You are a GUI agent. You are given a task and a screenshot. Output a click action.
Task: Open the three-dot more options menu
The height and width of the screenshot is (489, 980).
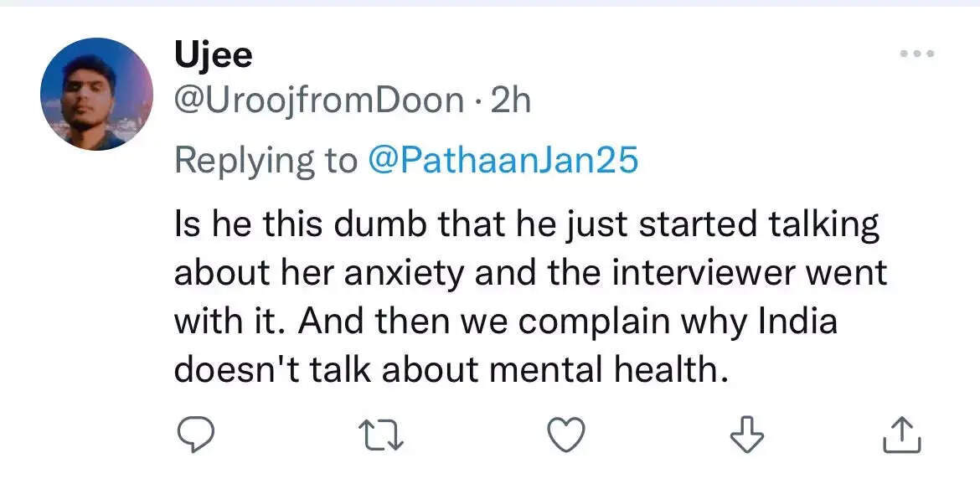(917, 54)
